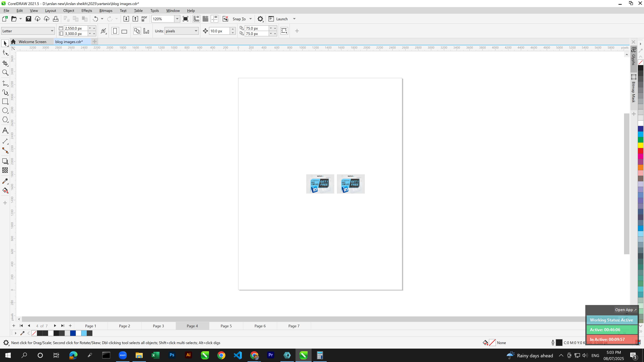This screenshot has width=644, height=362.
Task: Click the light blue swatch in document palette
Action: [84, 333]
